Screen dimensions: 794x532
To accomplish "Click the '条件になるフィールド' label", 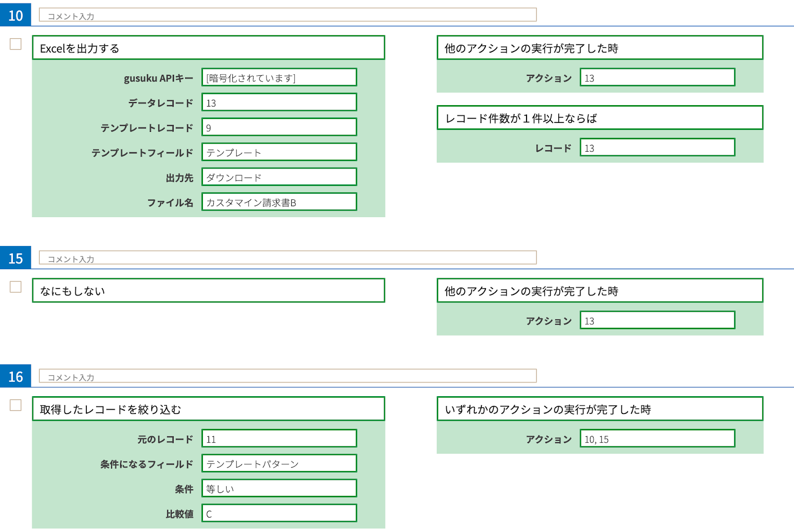I will (x=147, y=464).
